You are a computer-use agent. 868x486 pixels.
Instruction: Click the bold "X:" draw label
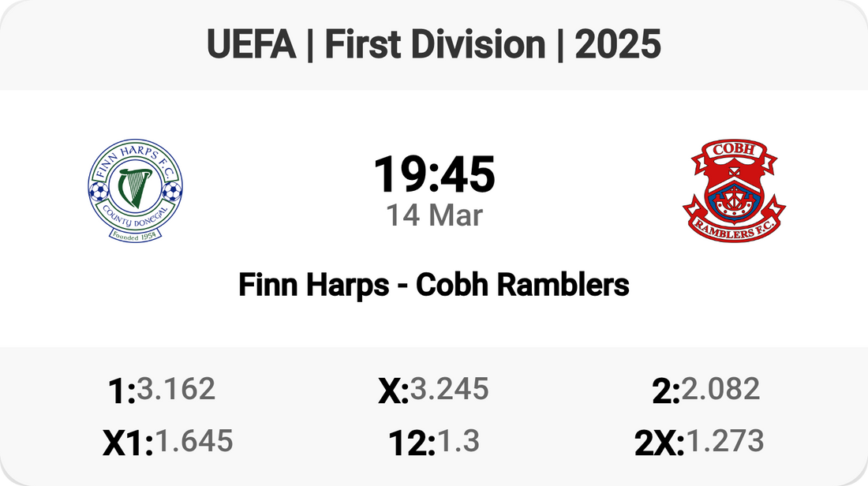[x=393, y=391]
